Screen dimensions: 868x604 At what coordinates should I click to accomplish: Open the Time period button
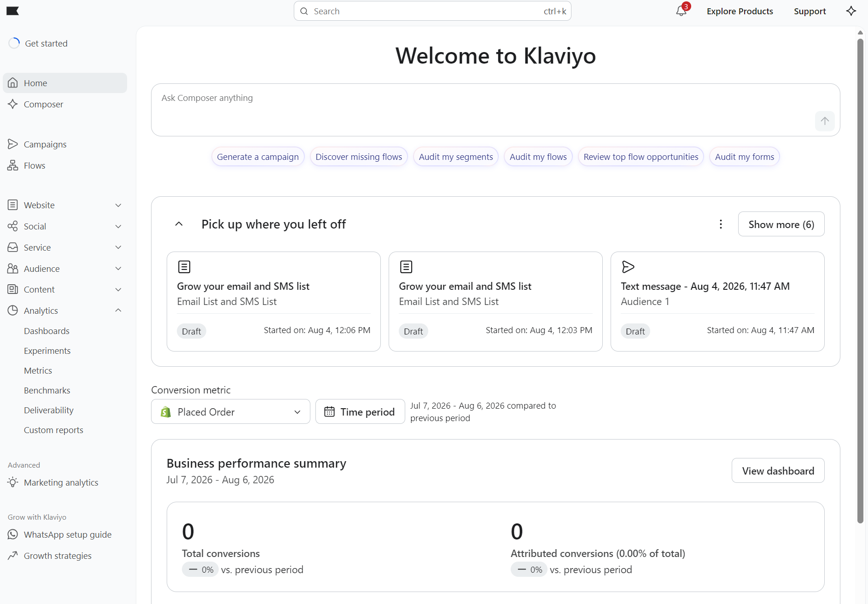[360, 411]
